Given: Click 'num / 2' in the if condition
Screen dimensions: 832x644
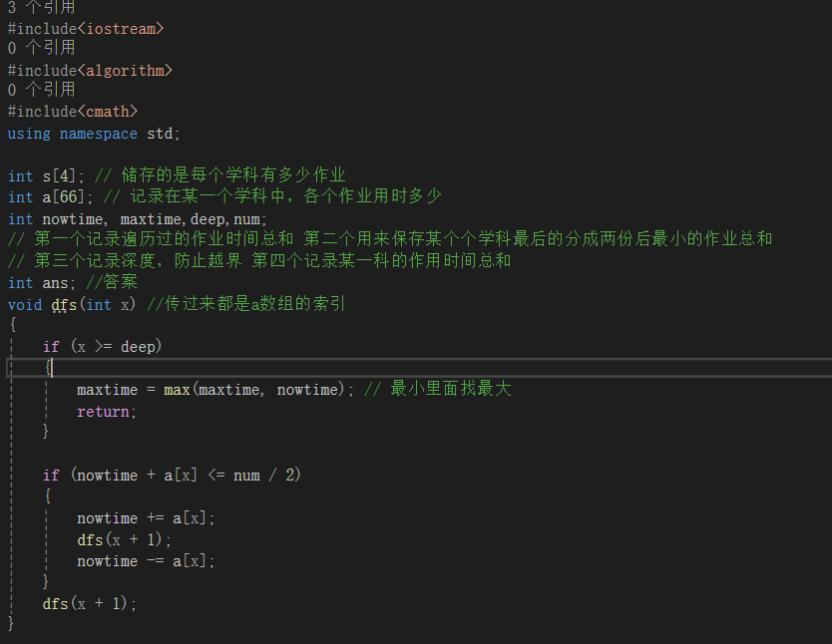Looking at the screenshot, I should [x=263, y=475].
